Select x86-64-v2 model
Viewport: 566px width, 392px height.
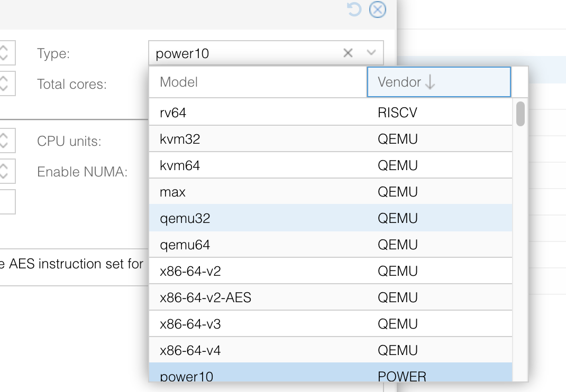(x=331, y=271)
